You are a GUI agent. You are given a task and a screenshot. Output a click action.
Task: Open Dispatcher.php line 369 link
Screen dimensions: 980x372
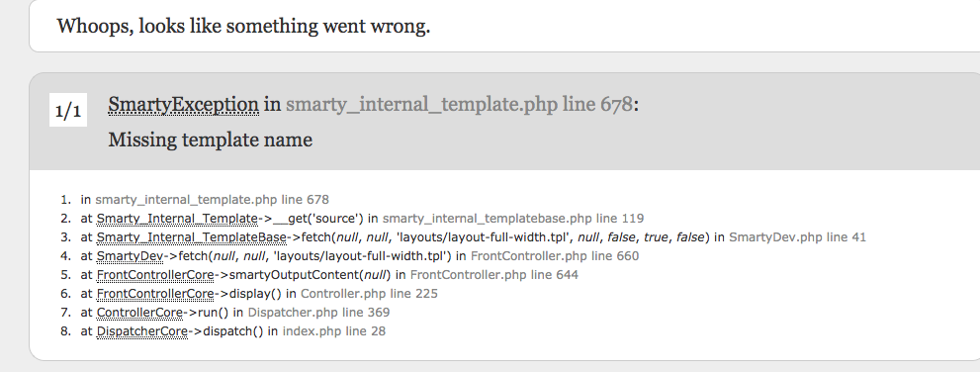318,312
